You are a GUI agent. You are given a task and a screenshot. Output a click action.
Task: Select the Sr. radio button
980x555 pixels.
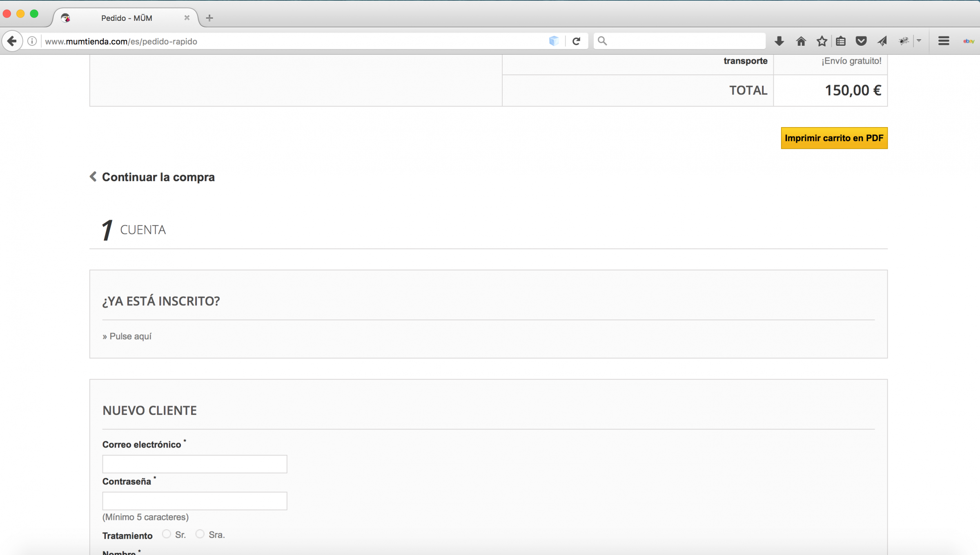[x=166, y=534]
